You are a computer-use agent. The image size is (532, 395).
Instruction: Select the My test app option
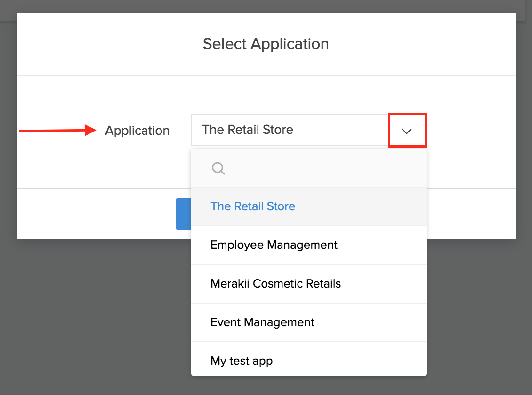coord(242,361)
